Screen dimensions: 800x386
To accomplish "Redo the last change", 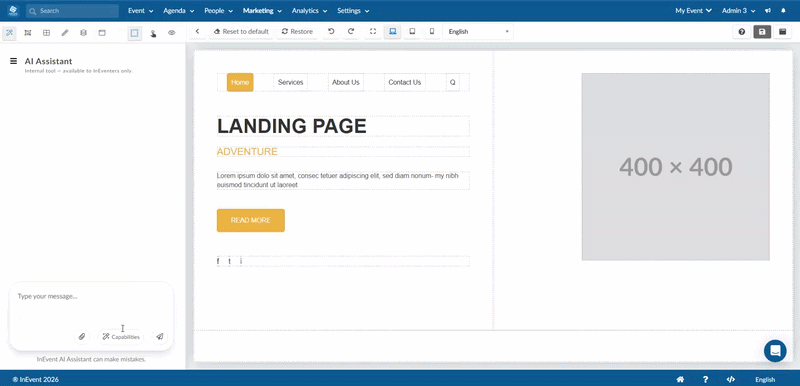I will click(351, 32).
